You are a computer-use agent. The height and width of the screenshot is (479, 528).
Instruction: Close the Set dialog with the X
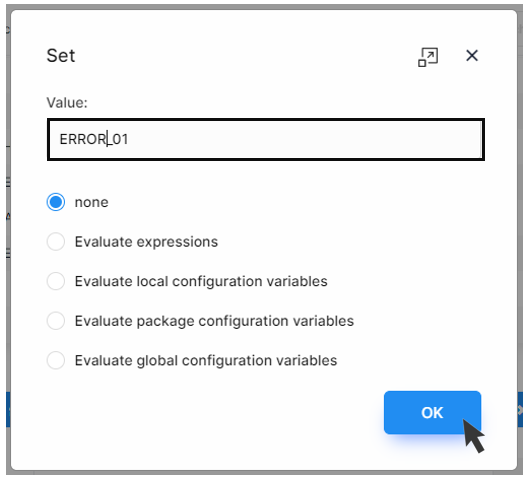coord(472,56)
